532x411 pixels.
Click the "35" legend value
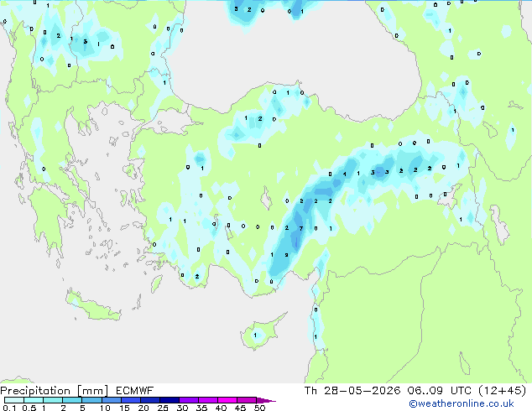(x=201, y=408)
